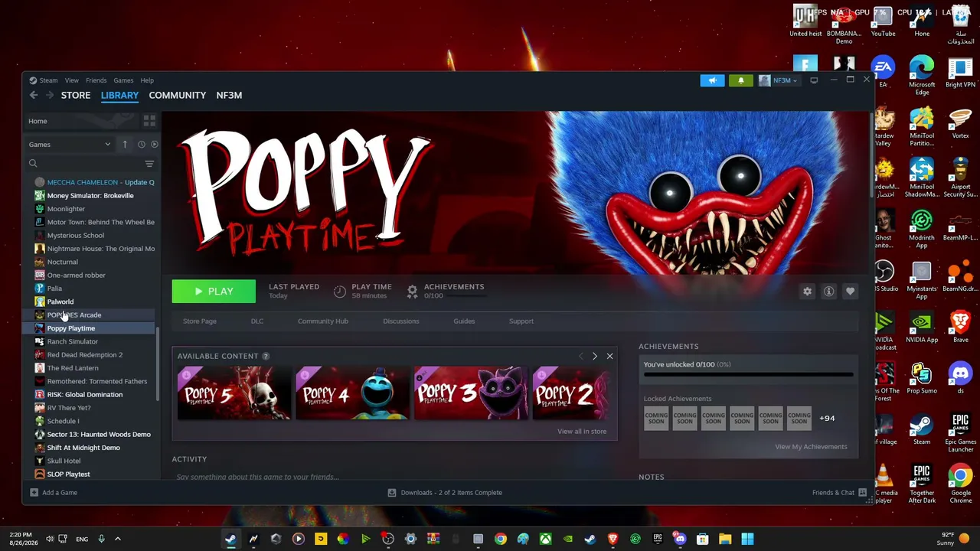The image size is (980, 551).
Task: Open Chrome from the taskbar
Action: [x=501, y=539]
